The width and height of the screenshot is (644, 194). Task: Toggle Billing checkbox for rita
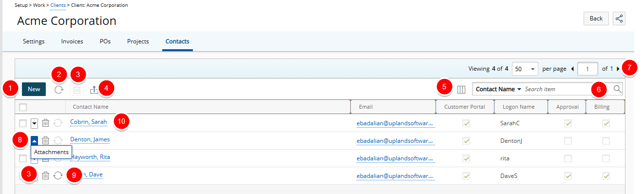click(606, 158)
